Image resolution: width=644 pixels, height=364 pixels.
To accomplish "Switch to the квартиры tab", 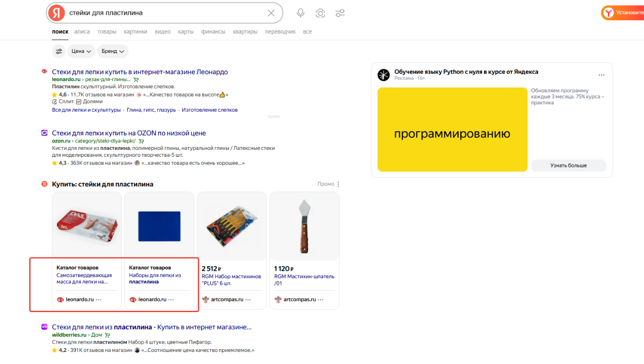I will pyautogui.click(x=245, y=32).
